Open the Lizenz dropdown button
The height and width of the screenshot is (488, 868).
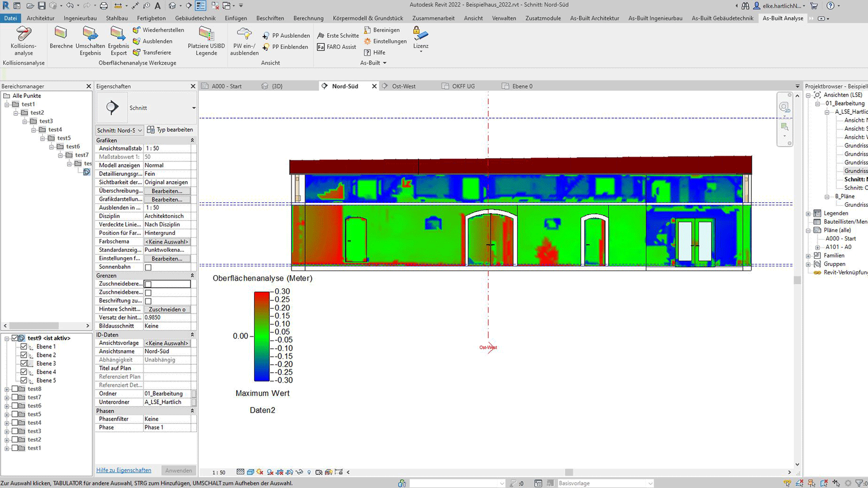420,40
